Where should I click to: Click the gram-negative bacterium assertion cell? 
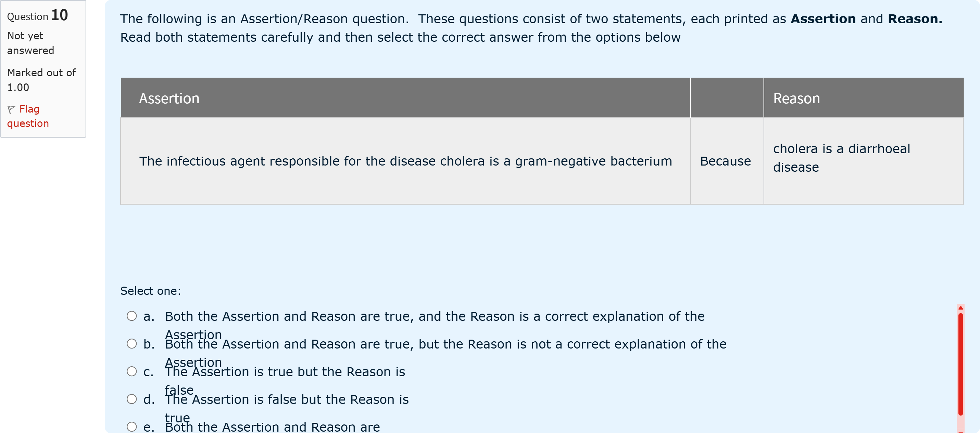coord(405,161)
